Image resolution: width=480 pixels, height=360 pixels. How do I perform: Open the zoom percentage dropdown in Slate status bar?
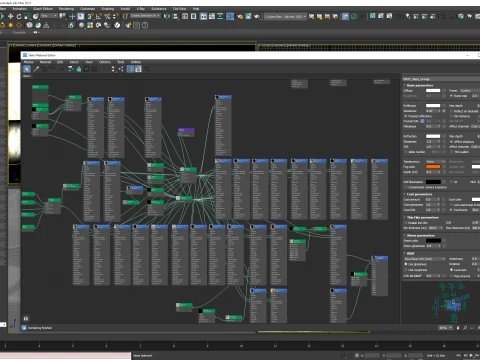(445, 328)
